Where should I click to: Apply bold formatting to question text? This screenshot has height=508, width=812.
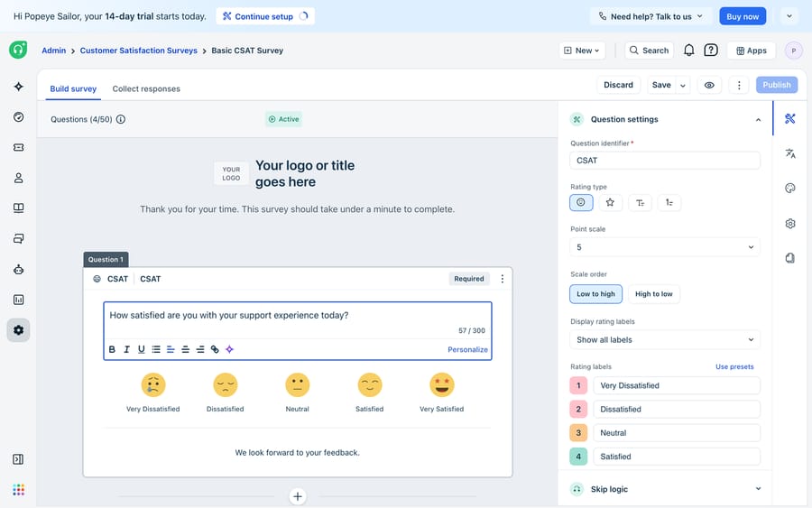pyautogui.click(x=112, y=349)
